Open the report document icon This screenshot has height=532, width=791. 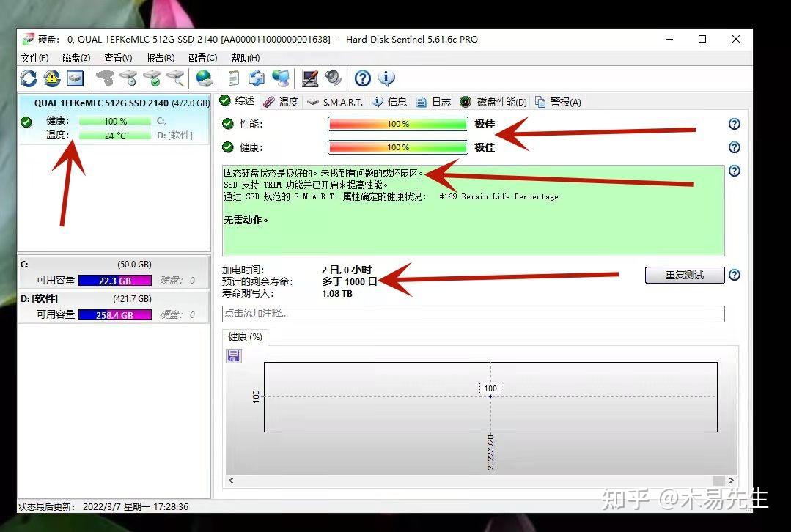pyautogui.click(x=235, y=78)
